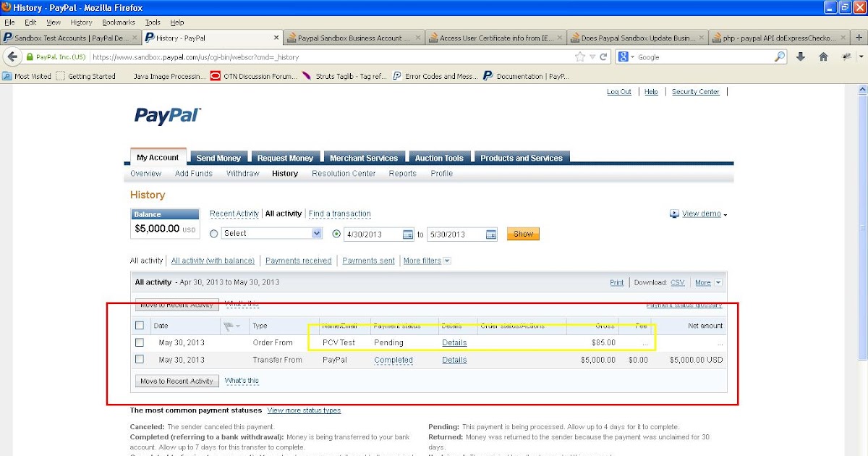Screen dimensions: 868x456
Task: Click the PayPal Inc site identity badge
Action: coord(56,56)
